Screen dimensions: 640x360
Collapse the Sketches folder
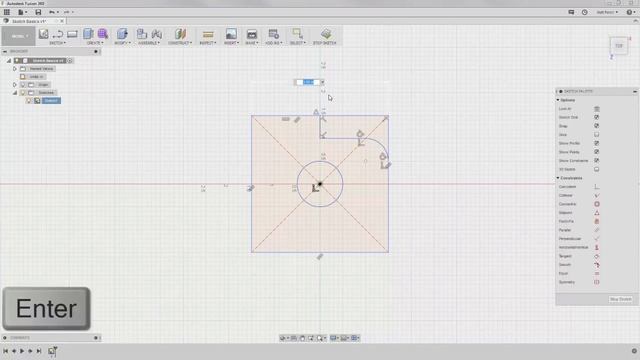(x=15, y=93)
